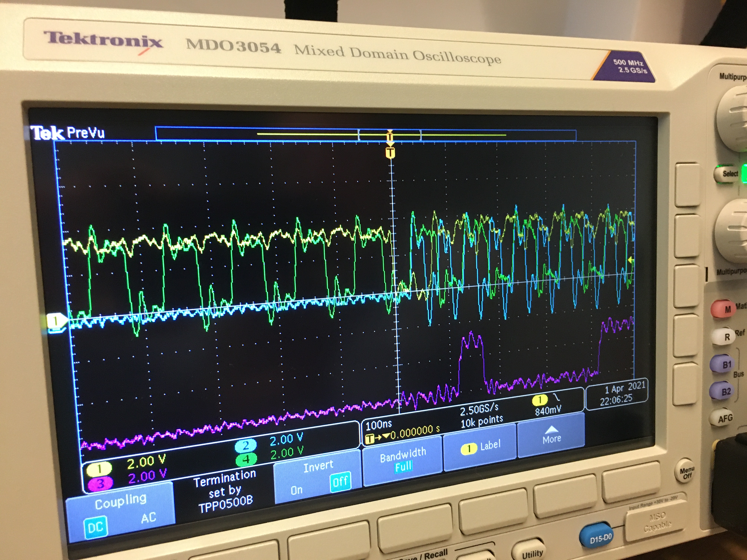Click the Coupling menu label

pyautogui.click(x=121, y=501)
